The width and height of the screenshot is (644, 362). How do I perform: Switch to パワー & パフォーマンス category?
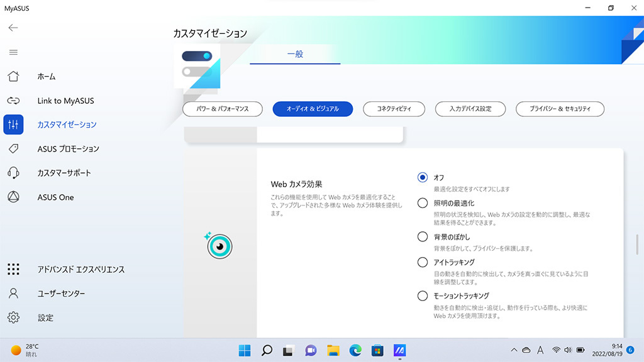[x=222, y=109]
